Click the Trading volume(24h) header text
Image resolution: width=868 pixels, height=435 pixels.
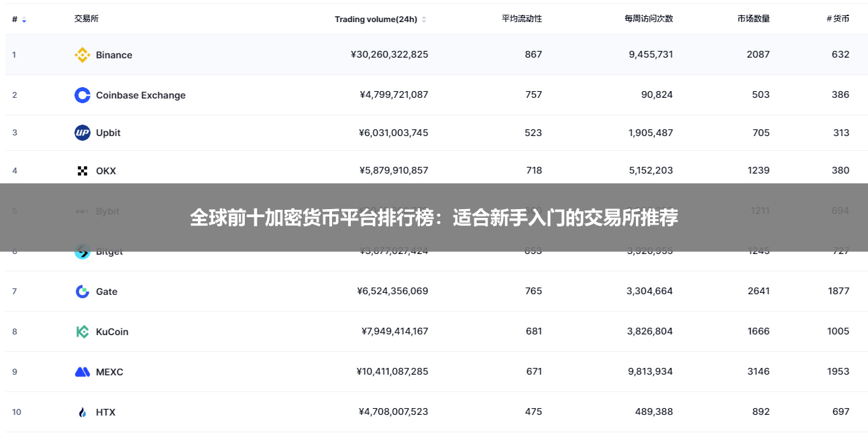[376, 19]
